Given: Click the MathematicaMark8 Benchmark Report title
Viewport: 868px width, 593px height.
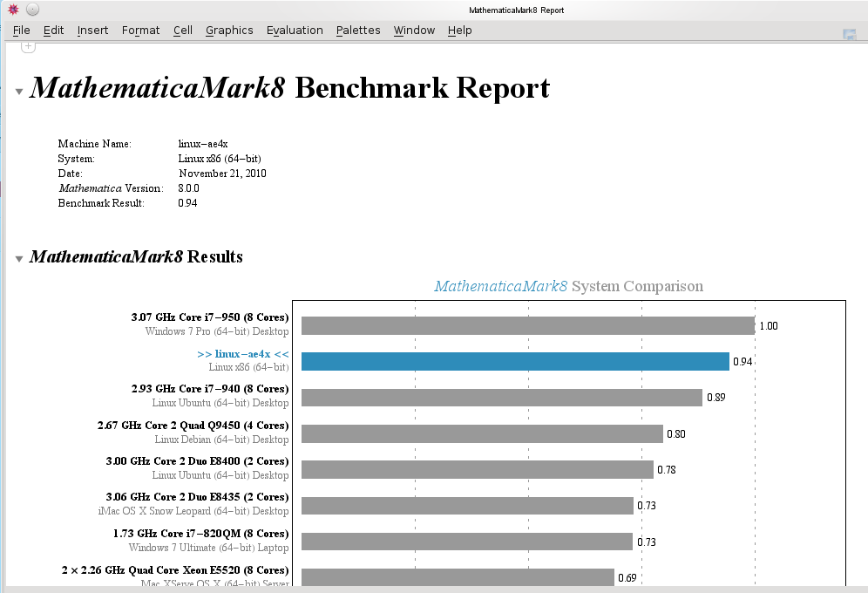Looking at the screenshot, I should coord(289,87).
